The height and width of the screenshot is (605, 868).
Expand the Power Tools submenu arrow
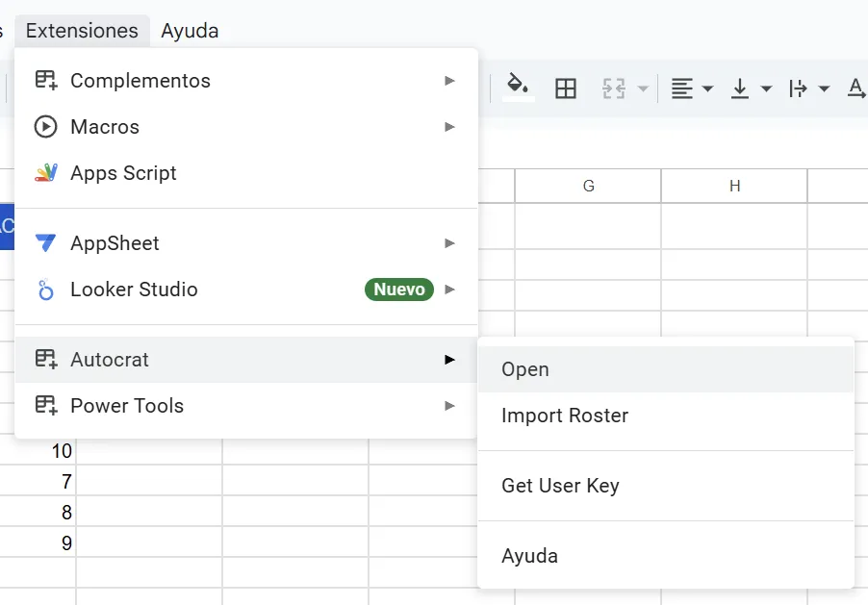click(x=449, y=406)
